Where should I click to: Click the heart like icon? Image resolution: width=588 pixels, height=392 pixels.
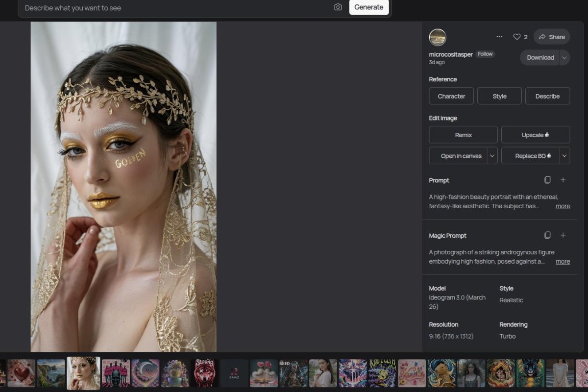[516, 37]
